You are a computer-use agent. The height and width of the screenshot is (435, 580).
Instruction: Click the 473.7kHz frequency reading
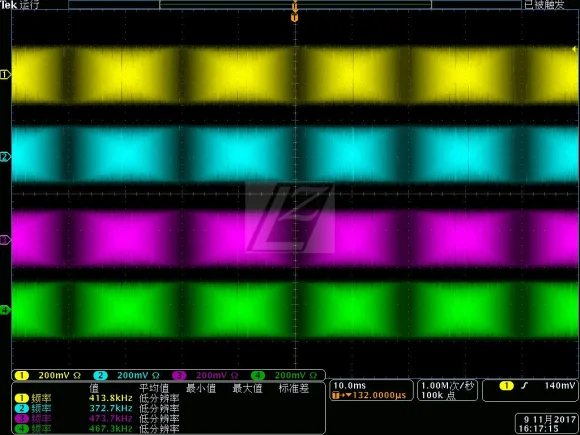point(111,418)
